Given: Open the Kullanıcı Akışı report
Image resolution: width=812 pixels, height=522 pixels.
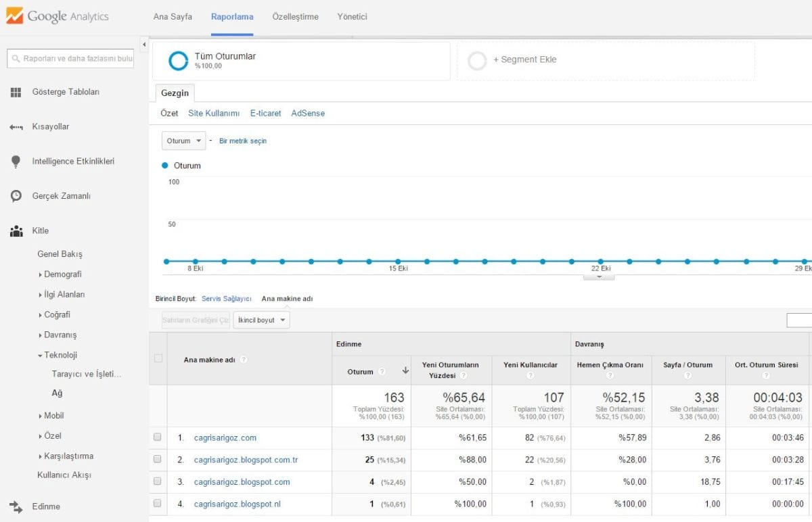Looking at the screenshot, I should pyautogui.click(x=64, y=475).
